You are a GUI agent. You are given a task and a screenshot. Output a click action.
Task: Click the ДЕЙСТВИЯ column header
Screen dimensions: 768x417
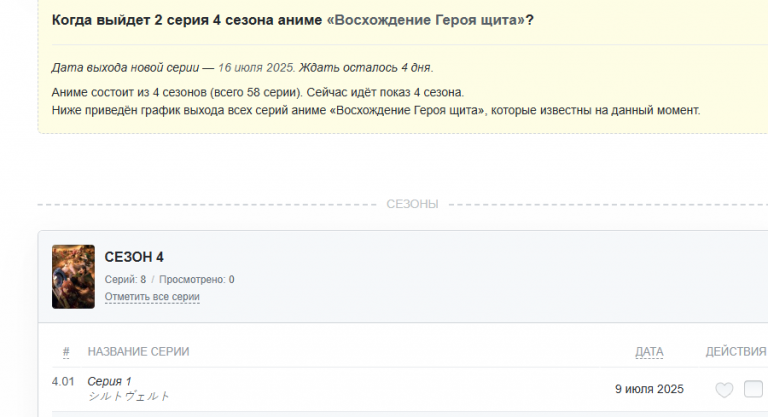pyautogui.click(x=736, y=352)
